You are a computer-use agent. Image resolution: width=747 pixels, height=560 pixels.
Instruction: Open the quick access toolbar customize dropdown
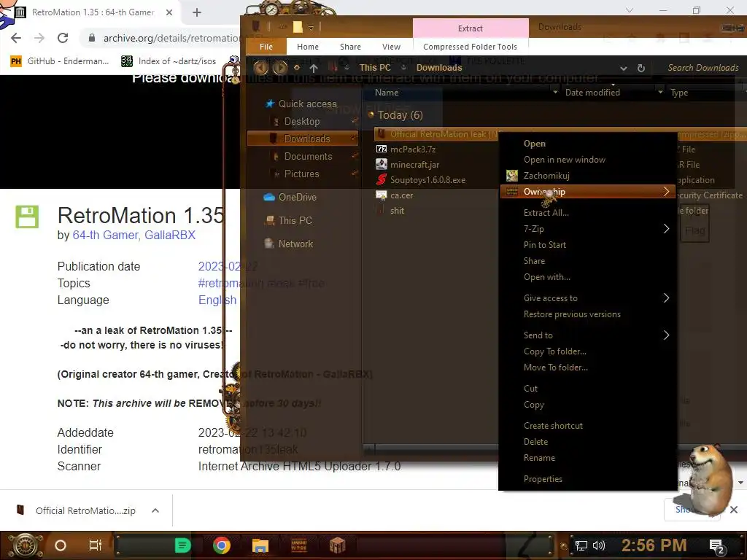[311, 28]
